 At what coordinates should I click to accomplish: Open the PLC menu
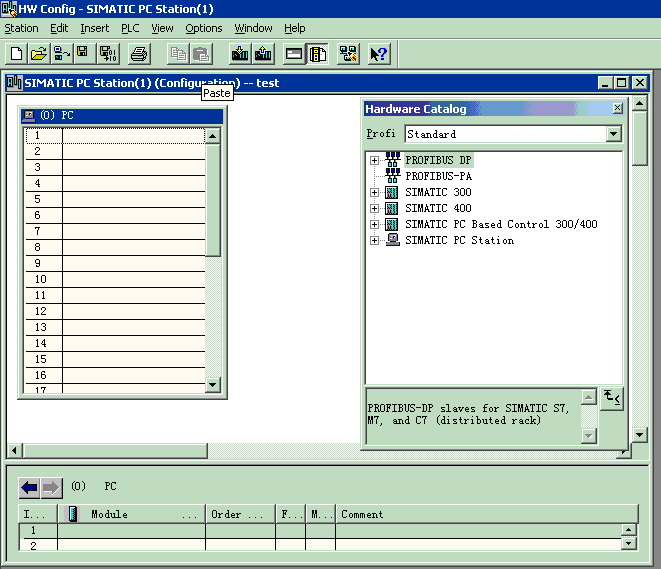click(x=130, y=28)
